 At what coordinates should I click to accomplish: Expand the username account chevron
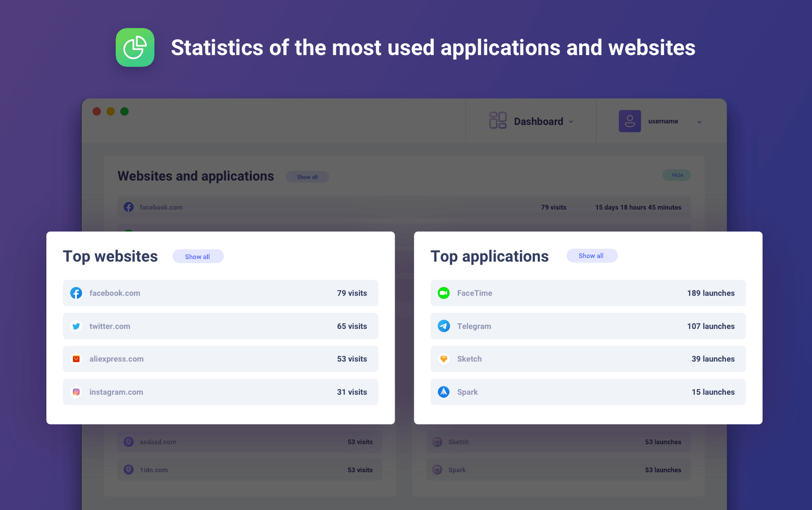[699, 122]
